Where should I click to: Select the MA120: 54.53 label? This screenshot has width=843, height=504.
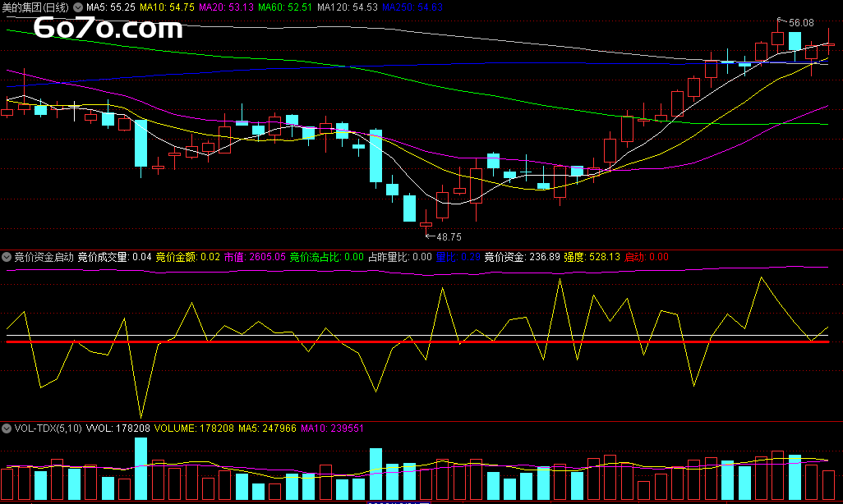click(348, 7)
